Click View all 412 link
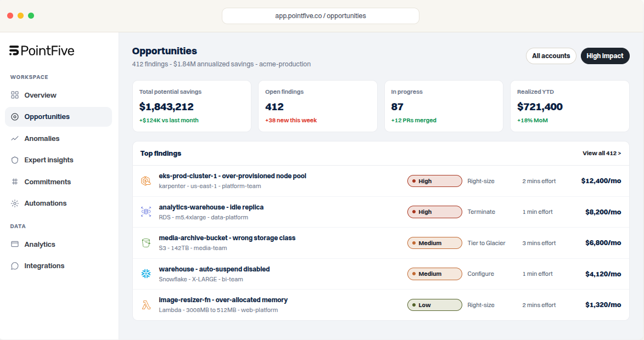 tap(602, 154)
